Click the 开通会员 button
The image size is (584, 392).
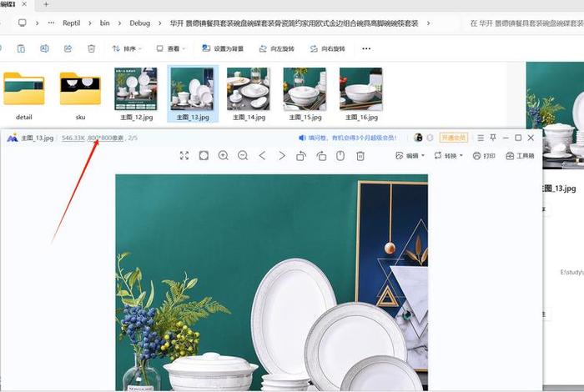pyautogui.click(x=453, y=138)
